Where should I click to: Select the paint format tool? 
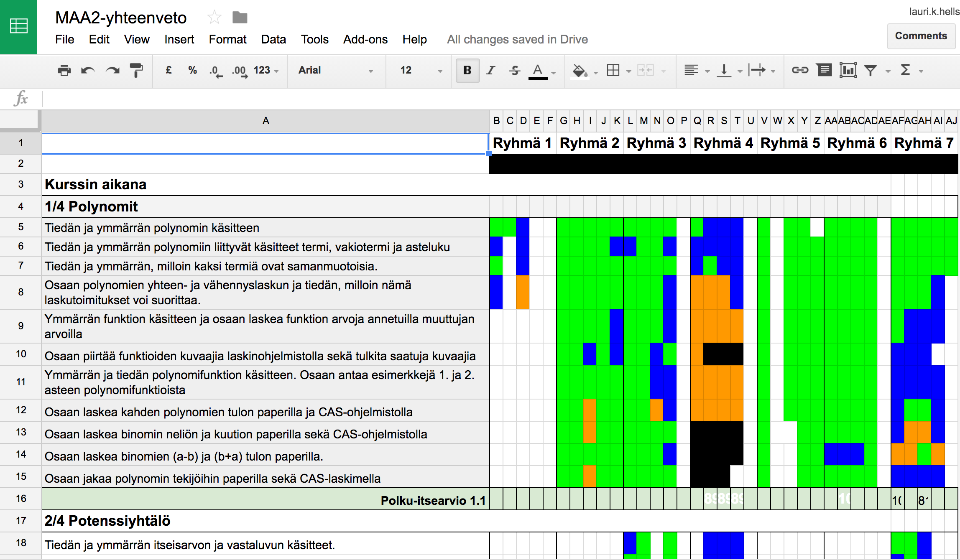pyautogui.click(x=136, y=70)
